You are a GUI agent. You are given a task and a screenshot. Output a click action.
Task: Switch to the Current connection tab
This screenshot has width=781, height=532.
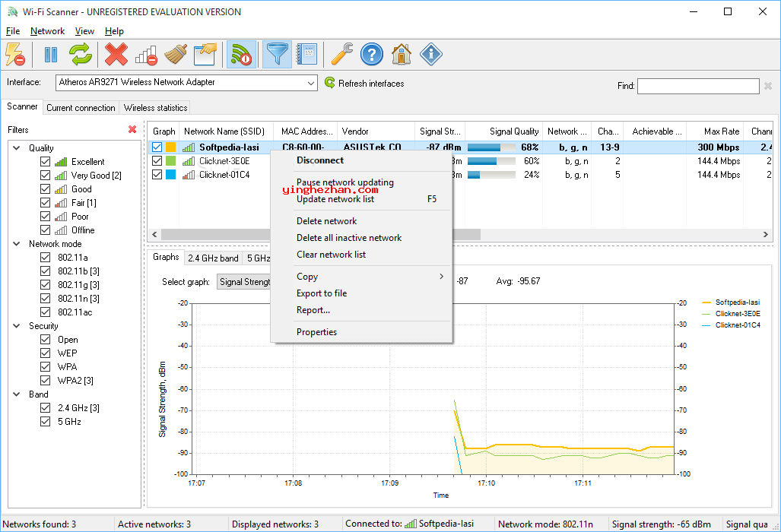tap(81, 107)
